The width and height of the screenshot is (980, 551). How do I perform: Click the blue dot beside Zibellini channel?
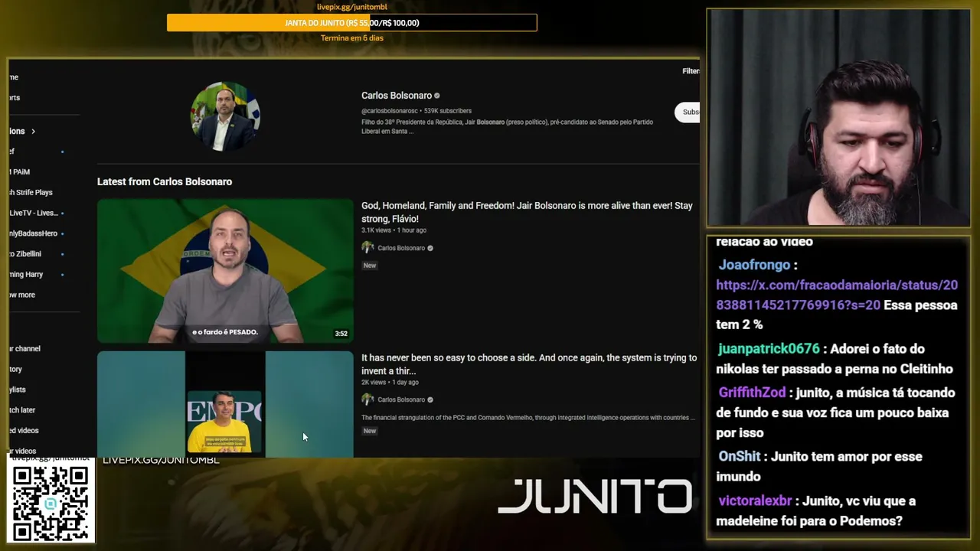coord(62,254)
